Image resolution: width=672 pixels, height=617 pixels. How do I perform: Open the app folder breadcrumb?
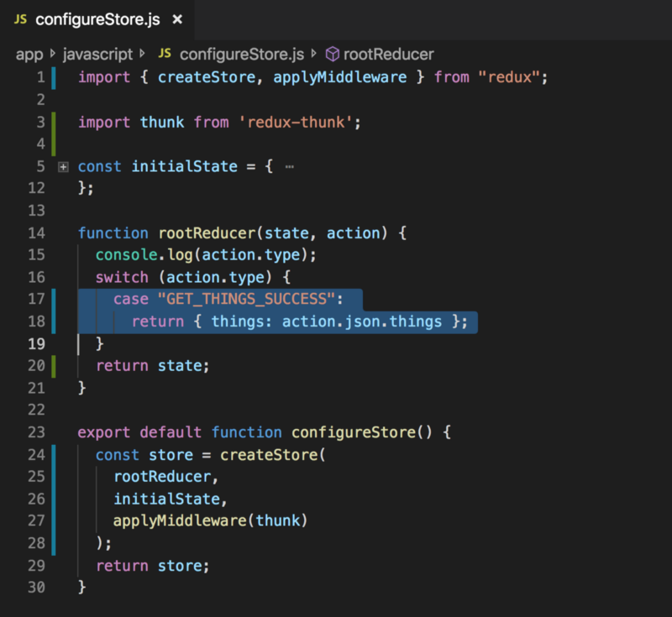29,54
